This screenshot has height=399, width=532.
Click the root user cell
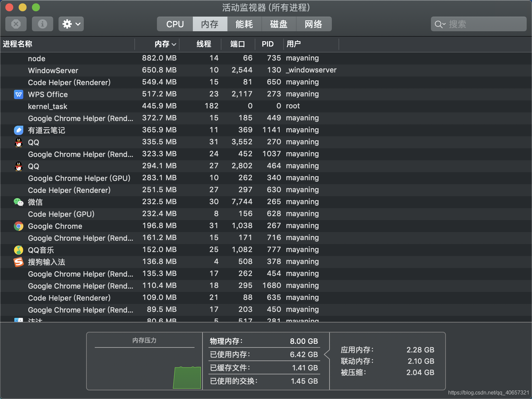[x=293, y=106]
